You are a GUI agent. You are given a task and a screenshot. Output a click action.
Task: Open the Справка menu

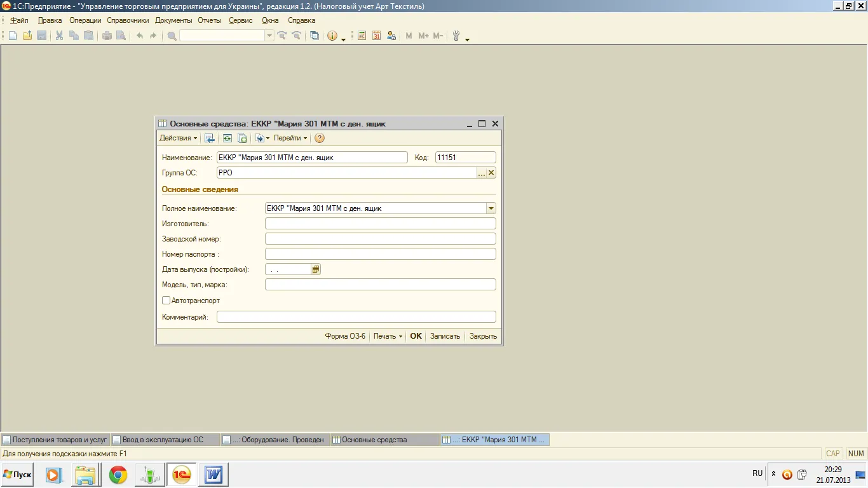[302, 20]
